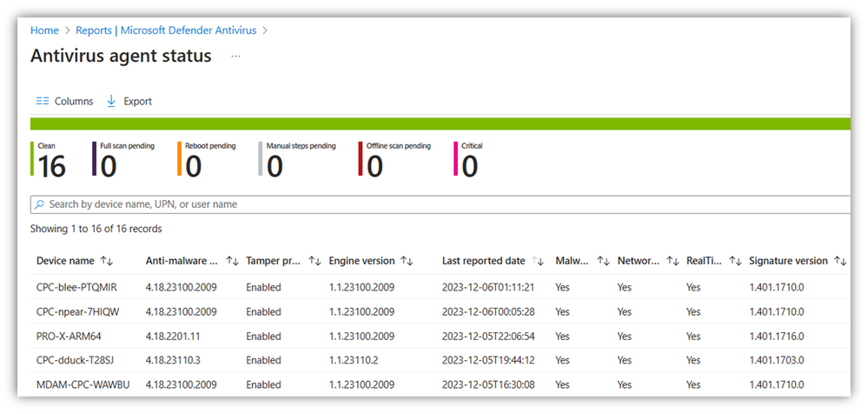
Task: Click the Columns button
Action: pyautogui.click(x=65, y=102)
